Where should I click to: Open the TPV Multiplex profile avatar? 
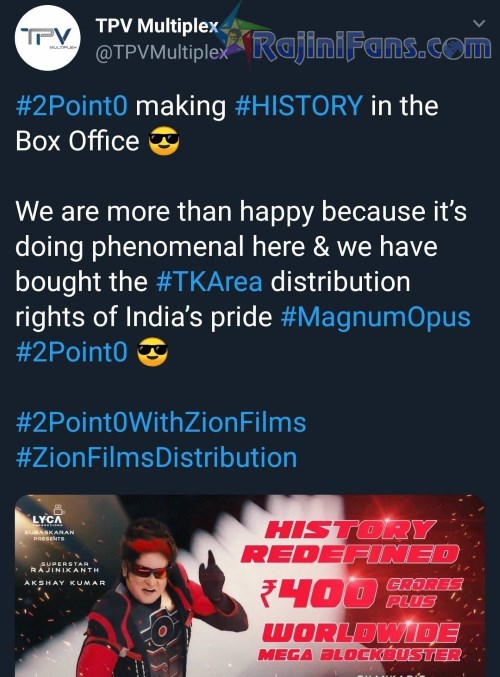[47, 38]
